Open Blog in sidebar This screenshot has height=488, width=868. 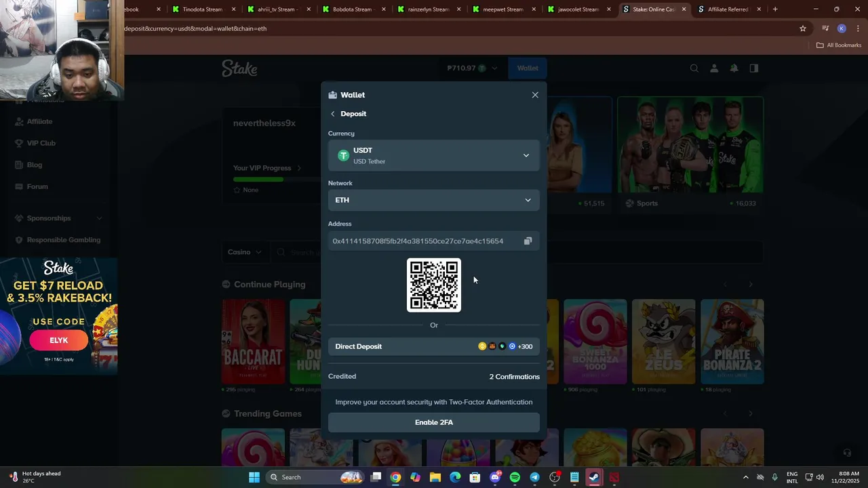click(34, 165)
